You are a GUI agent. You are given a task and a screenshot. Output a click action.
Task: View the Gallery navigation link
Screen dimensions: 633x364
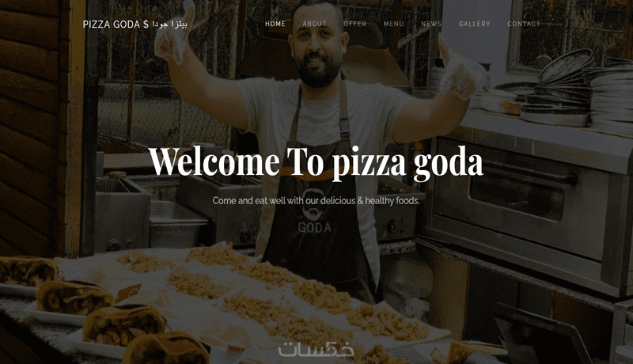pyautogui.click(x=474, y=24)
